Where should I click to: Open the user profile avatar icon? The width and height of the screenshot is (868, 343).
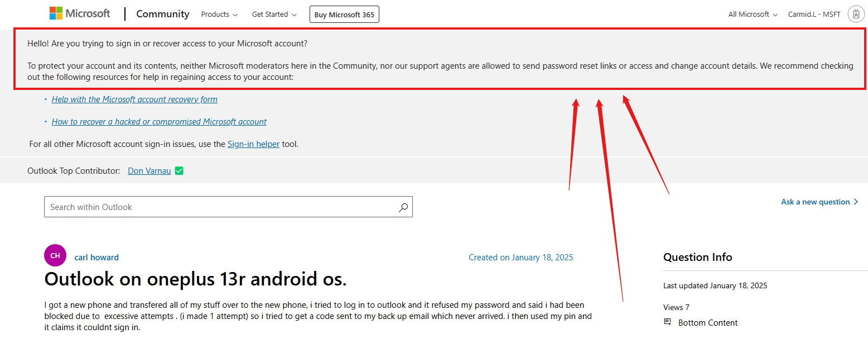856,15
